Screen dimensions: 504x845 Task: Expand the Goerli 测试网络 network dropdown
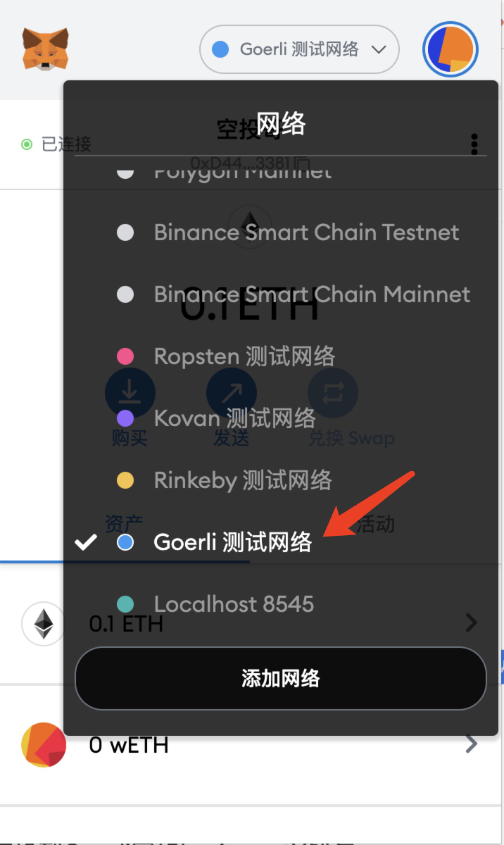coord(299,49)
